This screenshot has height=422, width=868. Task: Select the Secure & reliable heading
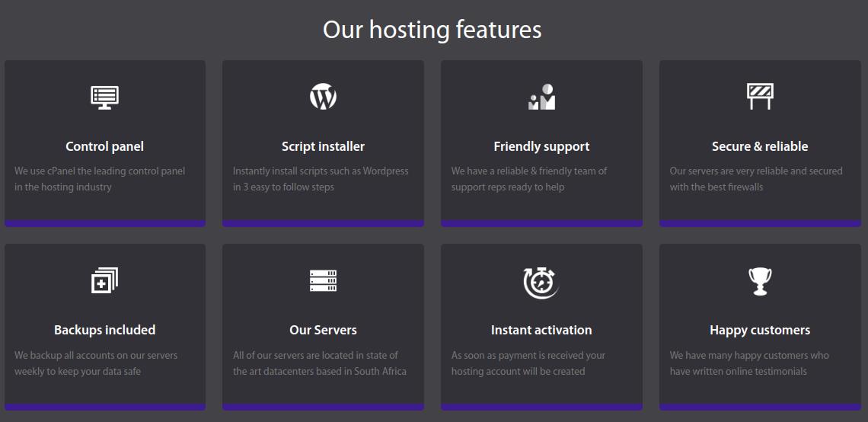(760, 147)
